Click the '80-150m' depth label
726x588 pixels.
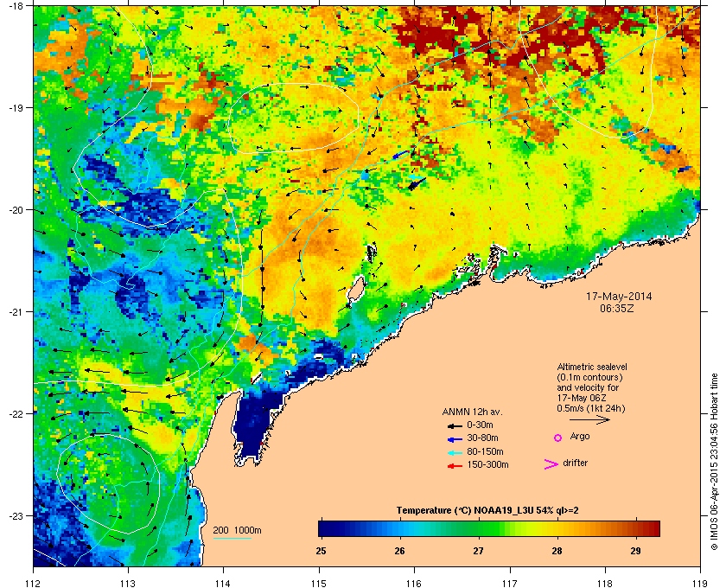tap(485, 451)
